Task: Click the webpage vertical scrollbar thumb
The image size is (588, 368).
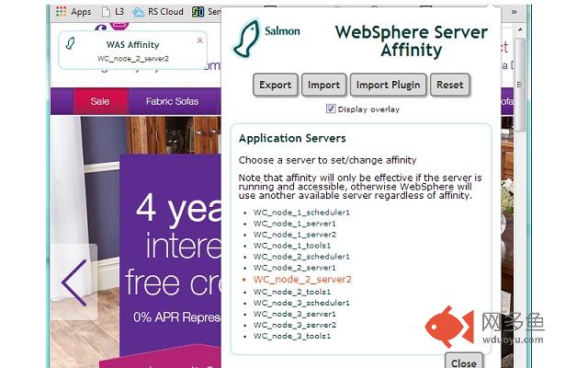Action: (520, 85)
